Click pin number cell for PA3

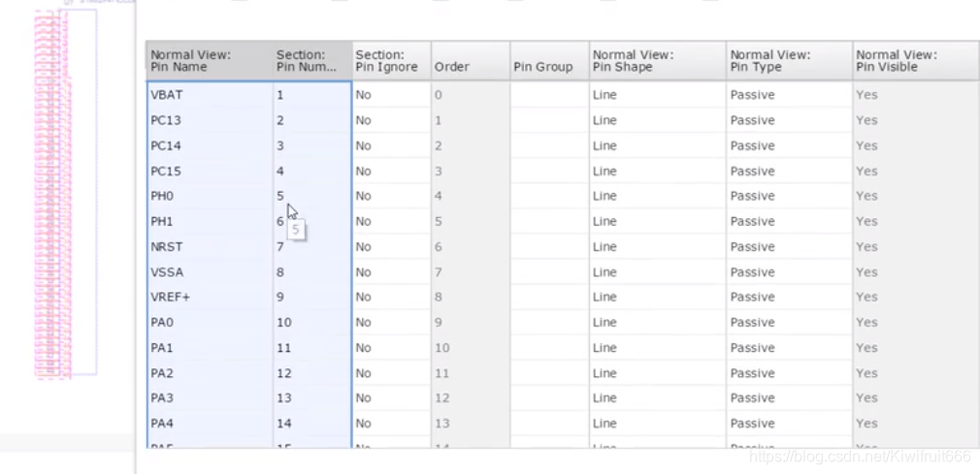pyautogui.click(x=310, y=398)
